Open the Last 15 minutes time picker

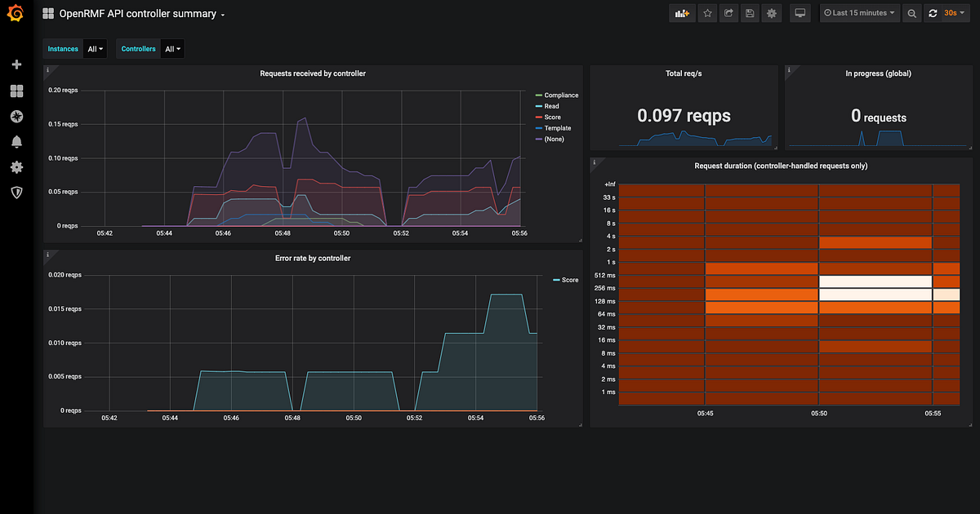pos(859,12)
